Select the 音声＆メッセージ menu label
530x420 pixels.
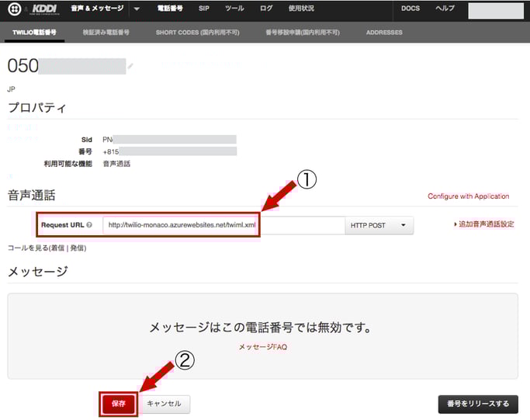click(97, 9)
